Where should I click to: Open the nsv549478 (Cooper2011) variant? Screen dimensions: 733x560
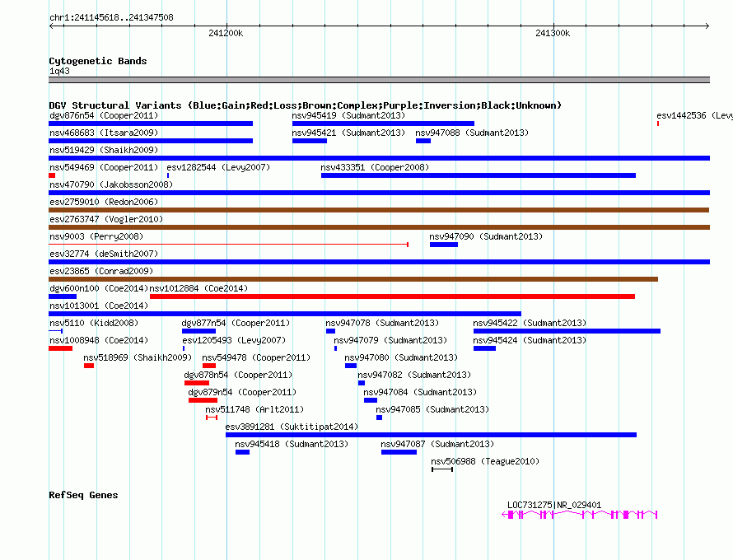point(209,366)
